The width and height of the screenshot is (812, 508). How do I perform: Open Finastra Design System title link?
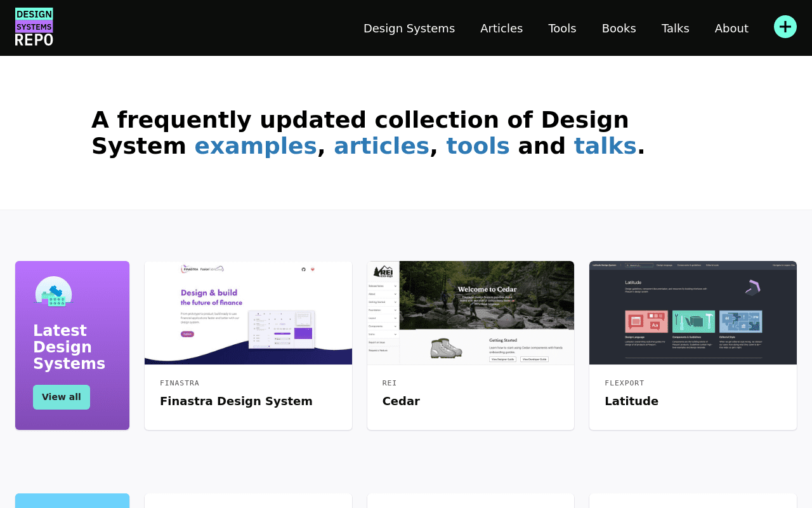point(236,401)
